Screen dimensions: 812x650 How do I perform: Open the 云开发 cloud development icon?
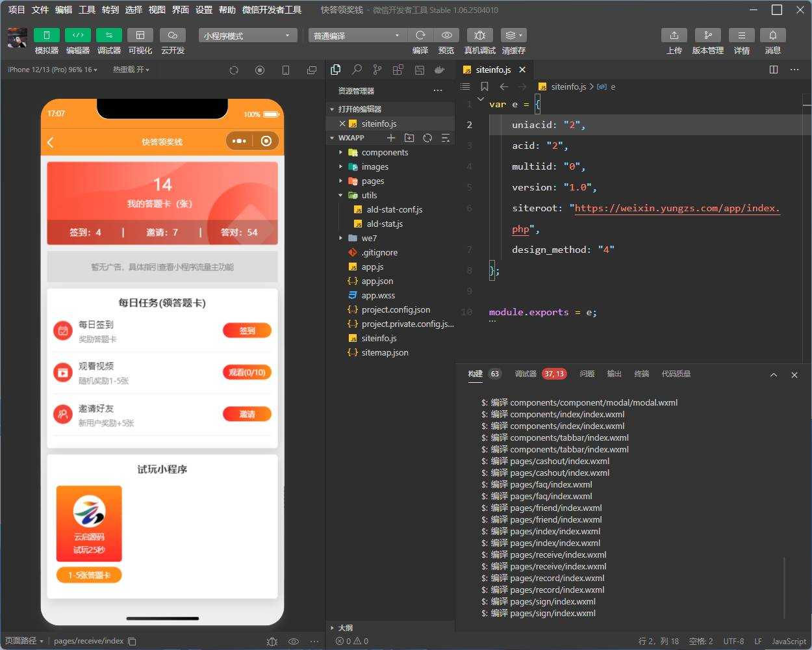[x=172, y=35]
